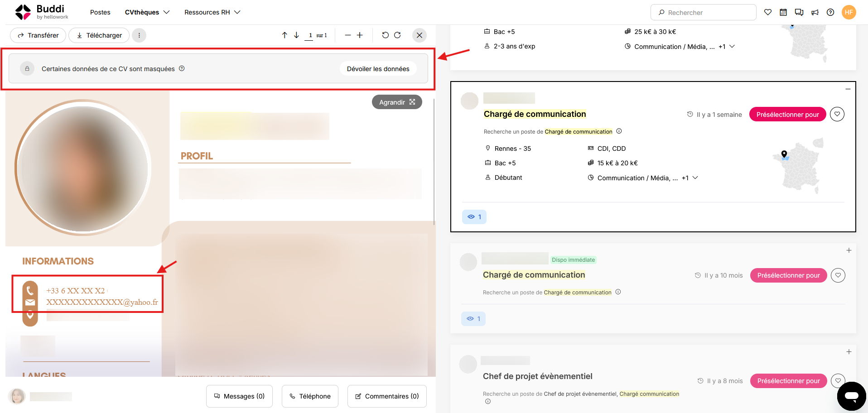
Task: Expand the Dispo immédiate candidate card
Action: point(849,250)
